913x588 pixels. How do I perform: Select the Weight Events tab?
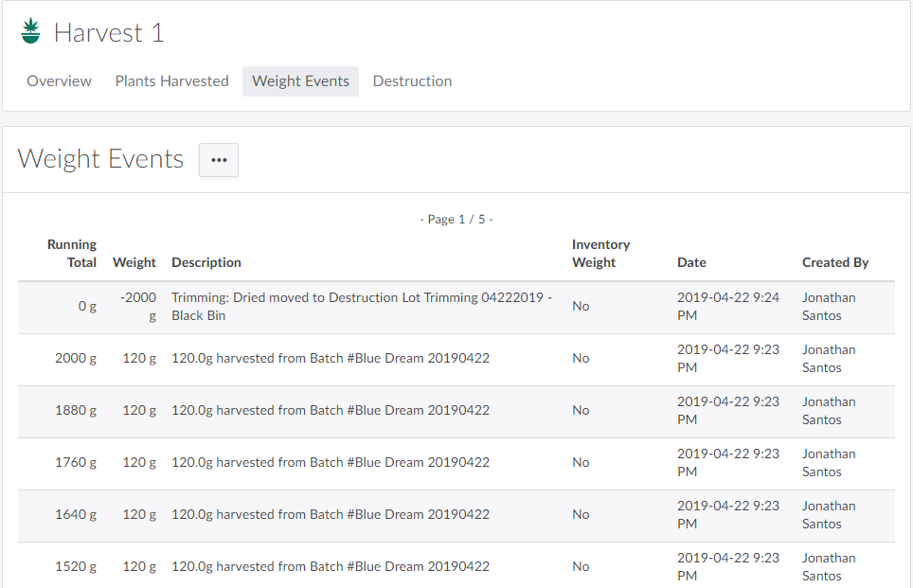pyautogui.click(x=300, y=81)
